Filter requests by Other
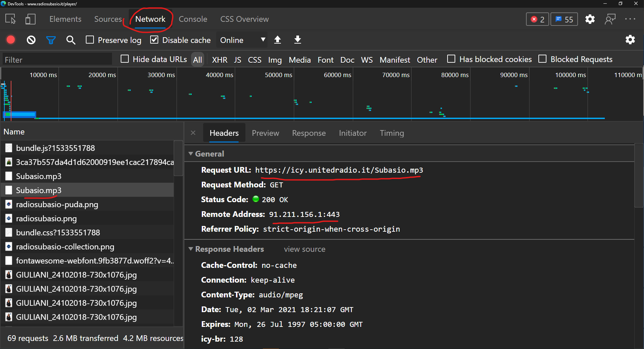This screenshot has height=349, width=644. pyautogui.click(x=427, y=60)
